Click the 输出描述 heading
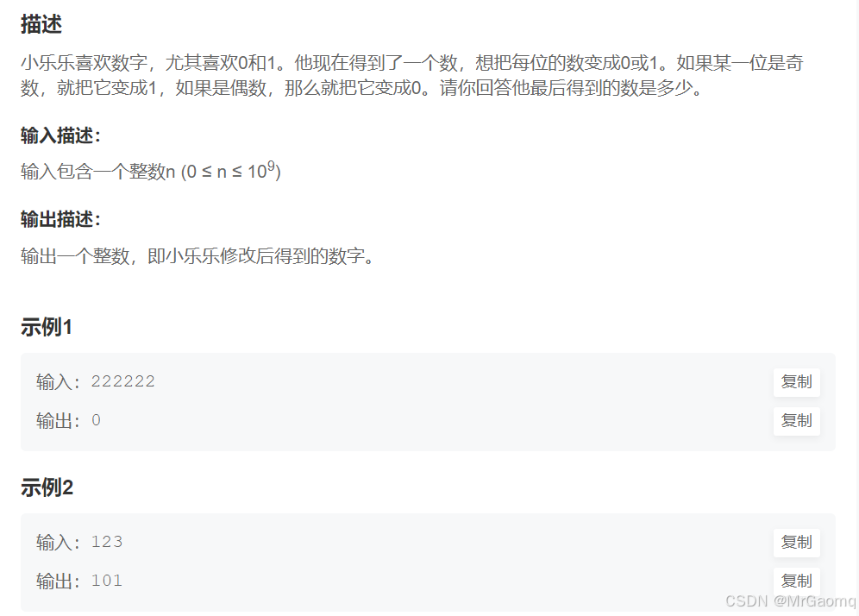 click(61, 219)
